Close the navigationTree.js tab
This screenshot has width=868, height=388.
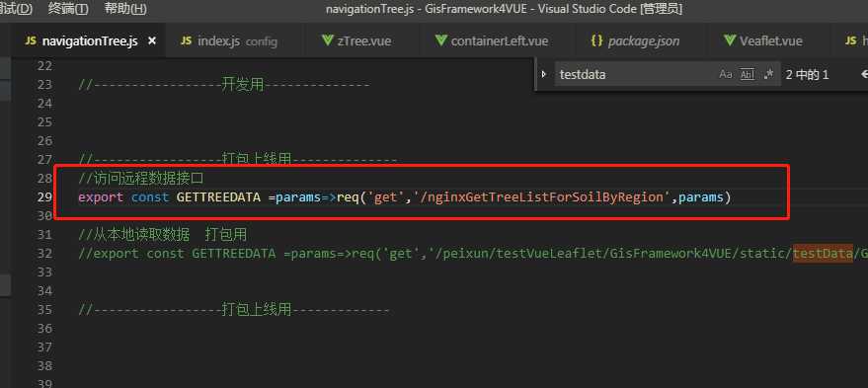152,41
